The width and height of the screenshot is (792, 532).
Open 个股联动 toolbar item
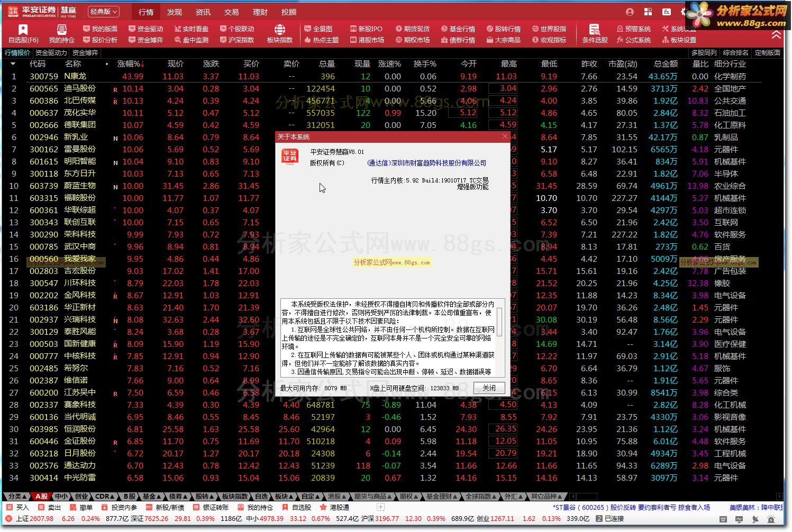point(236,29)
